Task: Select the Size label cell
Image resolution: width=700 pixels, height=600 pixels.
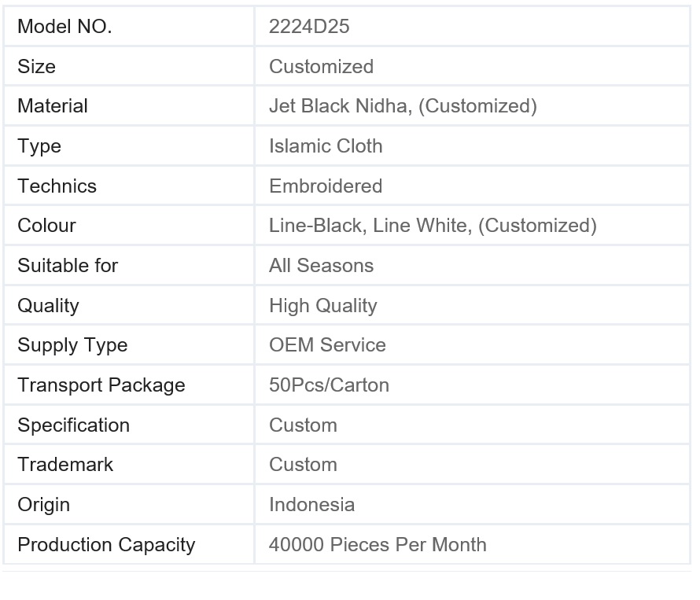Action: 129,66
